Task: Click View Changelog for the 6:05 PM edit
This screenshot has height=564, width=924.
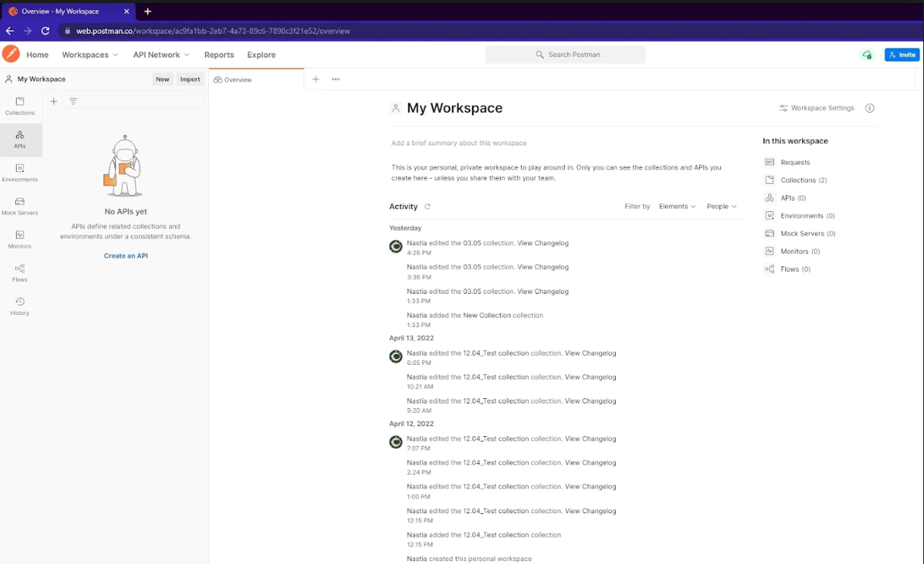Action: (590, 353)
